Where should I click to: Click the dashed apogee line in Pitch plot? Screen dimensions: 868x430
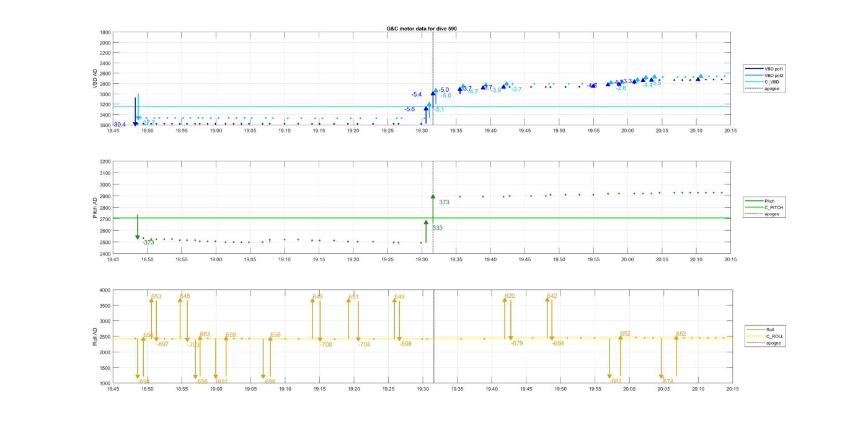(433, 207)
